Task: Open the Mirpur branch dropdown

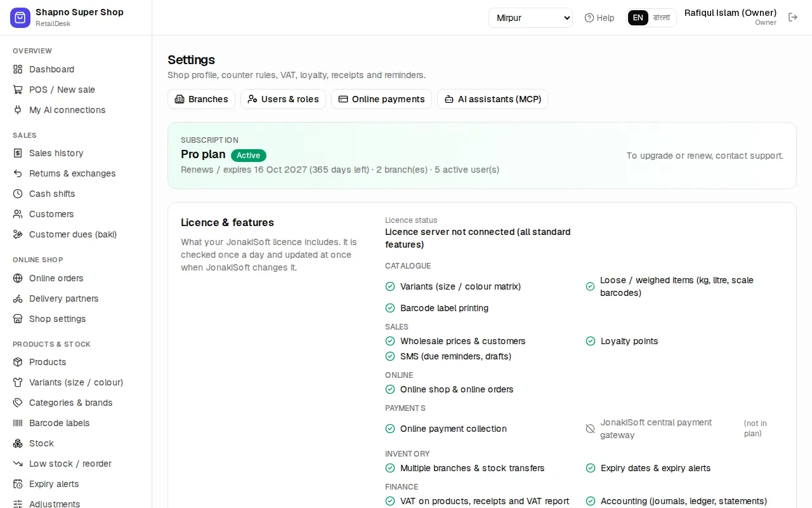Action: 530,18
